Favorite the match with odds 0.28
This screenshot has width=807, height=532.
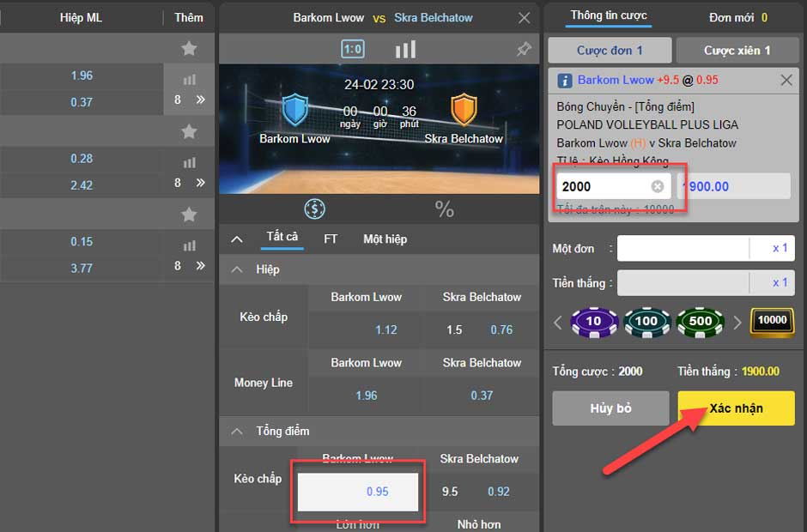[189, 132]
